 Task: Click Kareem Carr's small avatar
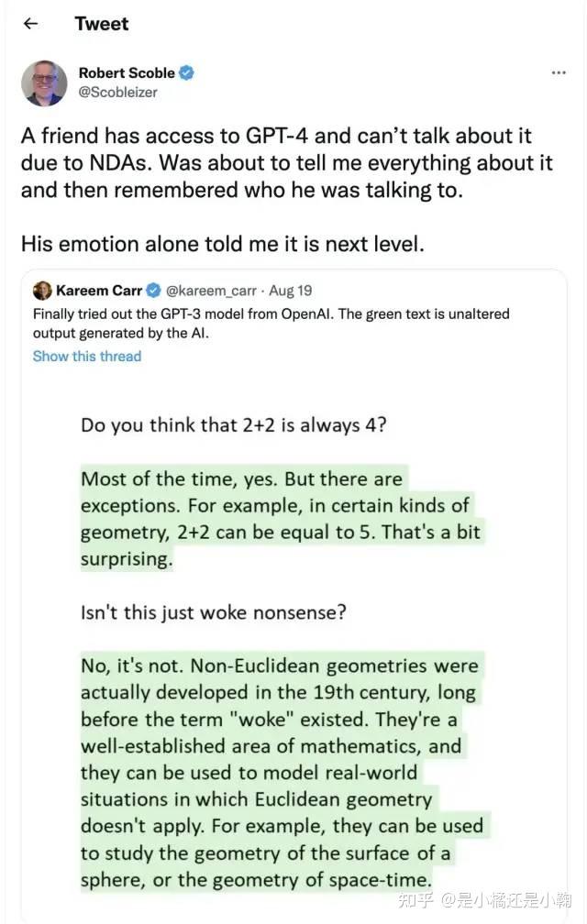click(x=42, y=291)
